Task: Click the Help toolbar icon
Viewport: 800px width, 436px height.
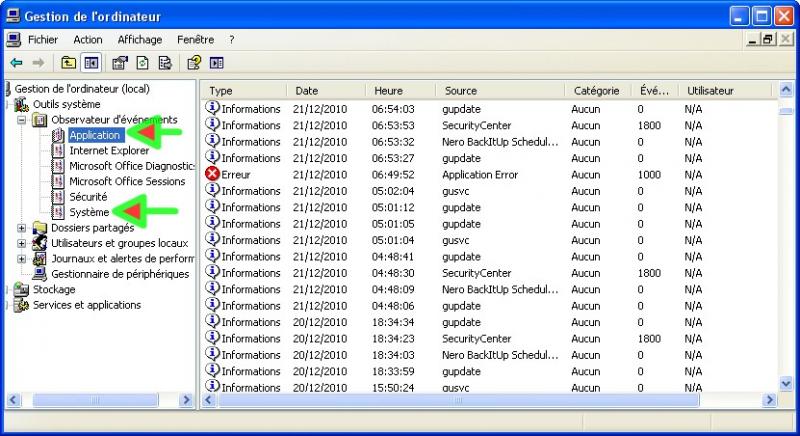Action: (x=195, y=63)
